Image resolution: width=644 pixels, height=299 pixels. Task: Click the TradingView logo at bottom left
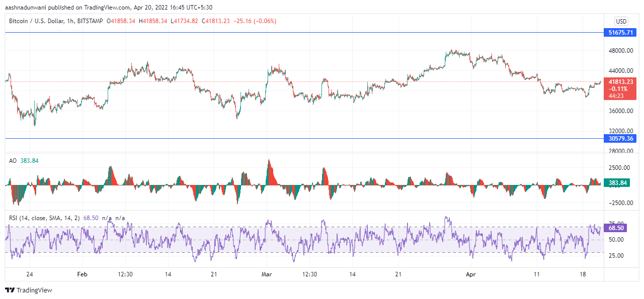pos(28,290)
